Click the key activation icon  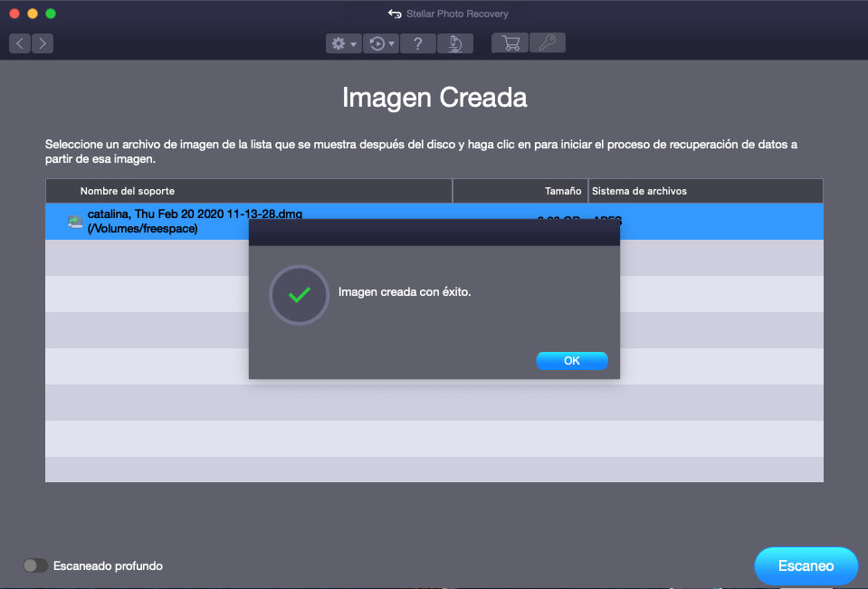coord(548,43)
